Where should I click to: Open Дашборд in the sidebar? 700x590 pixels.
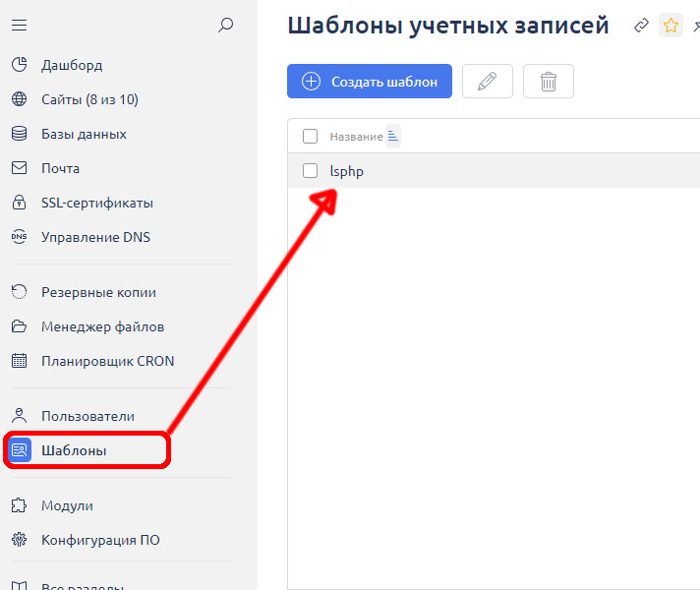click(72, 65)
